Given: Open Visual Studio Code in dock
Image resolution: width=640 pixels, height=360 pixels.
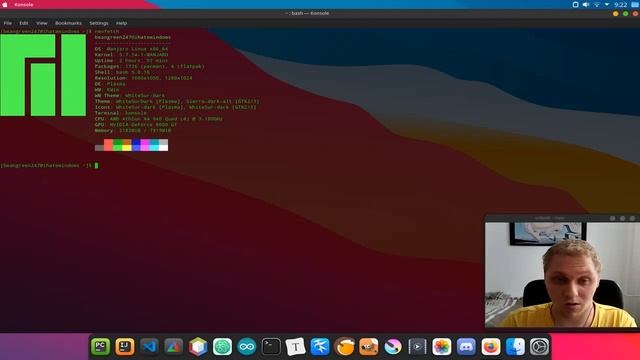Looking at the screenshot, I should click(149, 347).
